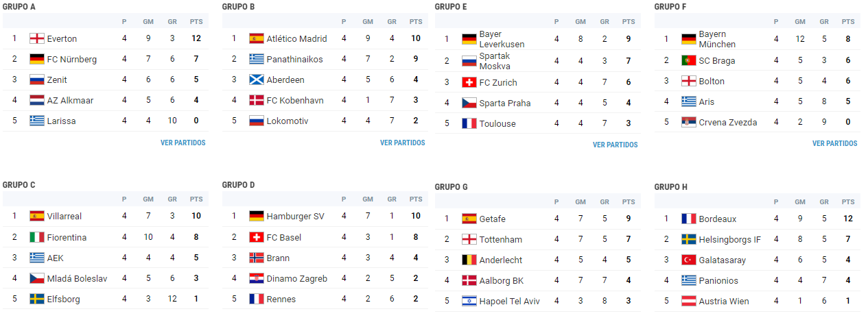The height and width of the screenshot is (318, 868).
Task: Click the Serbia flag beside Crvena Zvezda
Action: [689, 122]
